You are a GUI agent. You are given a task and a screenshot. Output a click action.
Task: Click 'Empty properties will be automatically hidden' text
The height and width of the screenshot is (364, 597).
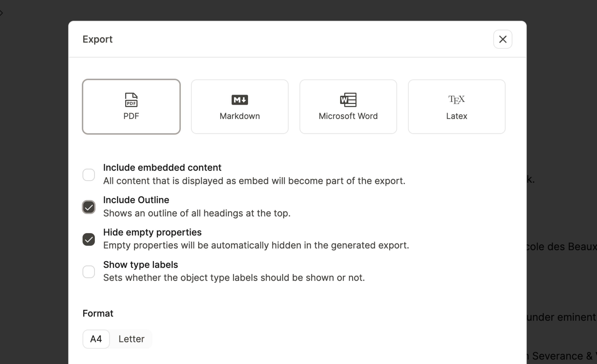coord(256,245)
